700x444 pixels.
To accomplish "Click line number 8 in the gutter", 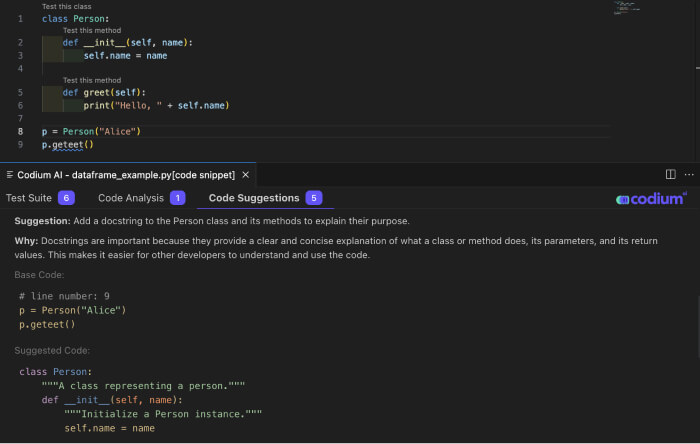I will coord(21,132).
